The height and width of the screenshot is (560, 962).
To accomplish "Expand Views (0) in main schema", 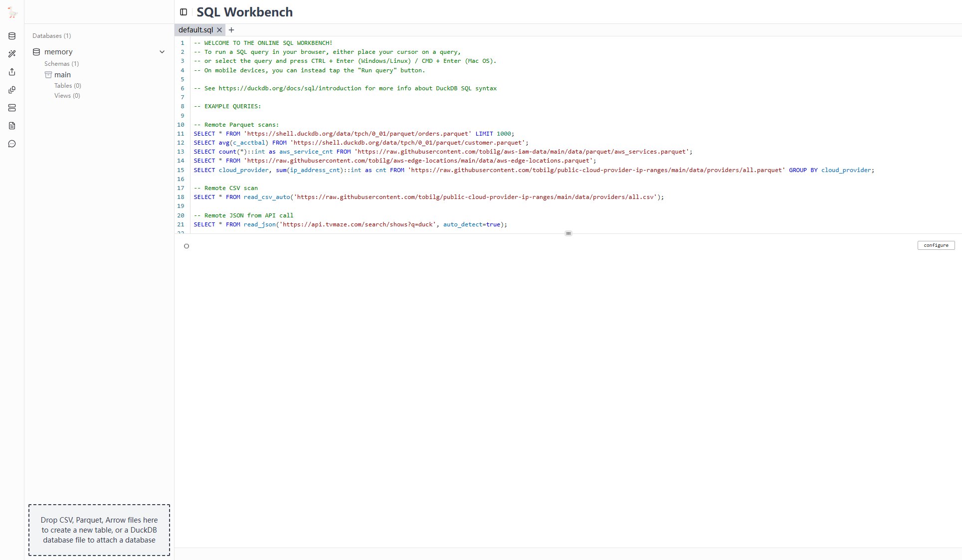I will coord(67,96).
